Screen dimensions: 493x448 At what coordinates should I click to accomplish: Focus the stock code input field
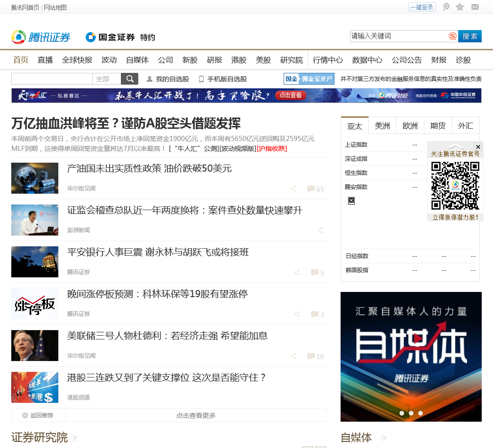(52, 79)
